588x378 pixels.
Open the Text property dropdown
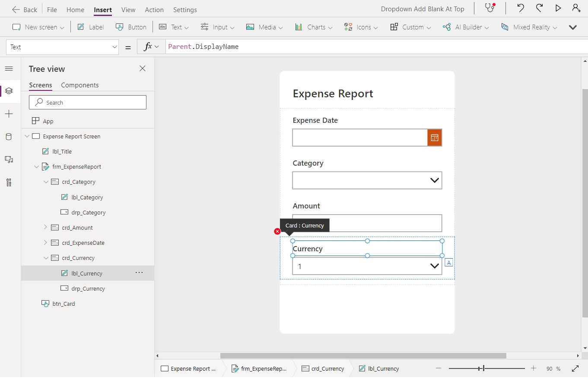114,47
